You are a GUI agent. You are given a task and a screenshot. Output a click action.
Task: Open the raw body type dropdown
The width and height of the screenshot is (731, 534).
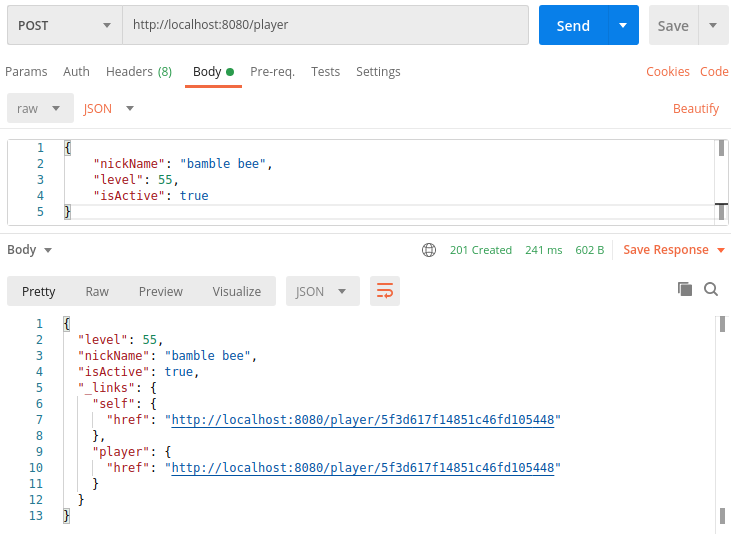pyautogui.click(x=40, y=108)
